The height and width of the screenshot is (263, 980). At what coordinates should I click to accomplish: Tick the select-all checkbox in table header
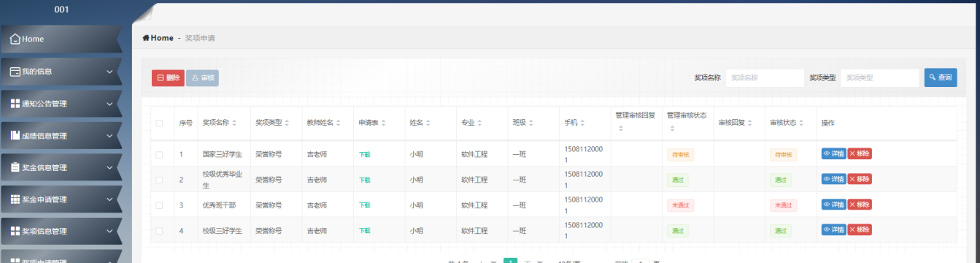(x=159, y=123)
